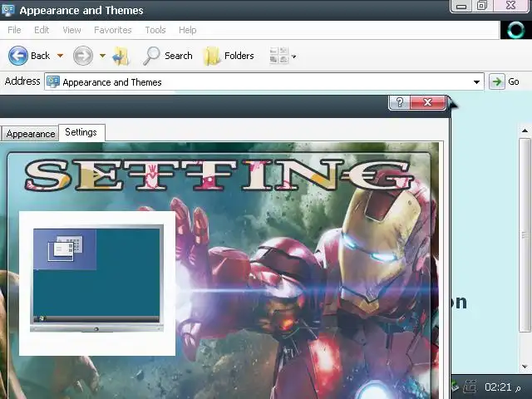Click the glowing ring logo top right
The height and width of the screenshot is (399, 532).
(x=515, y=30)
